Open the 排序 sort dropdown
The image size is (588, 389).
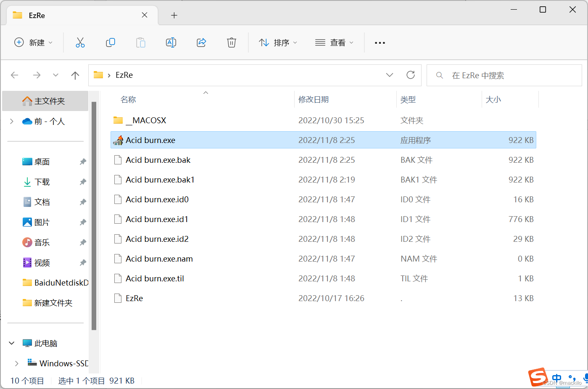point(278,42)
